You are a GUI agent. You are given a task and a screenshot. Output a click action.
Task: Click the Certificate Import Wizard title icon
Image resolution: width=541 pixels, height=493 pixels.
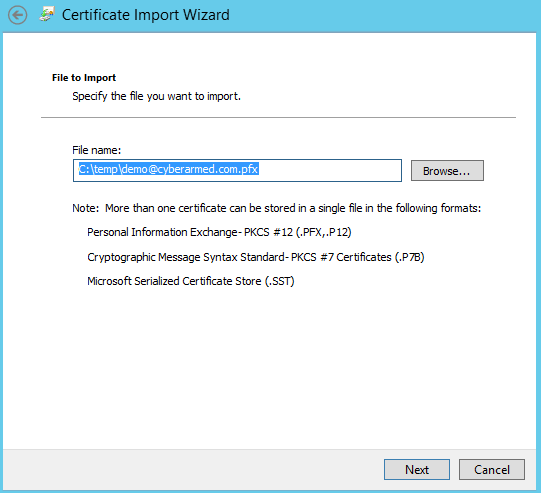[x=47, y=14]
